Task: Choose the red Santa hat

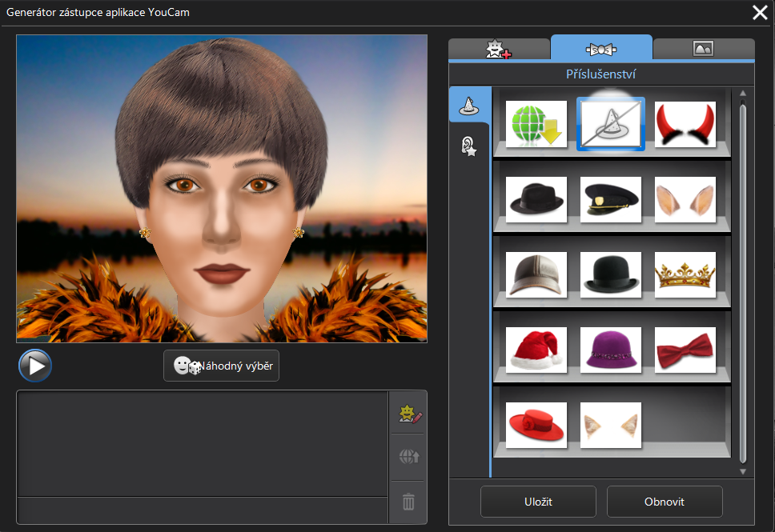Action: tap(536, 350)
